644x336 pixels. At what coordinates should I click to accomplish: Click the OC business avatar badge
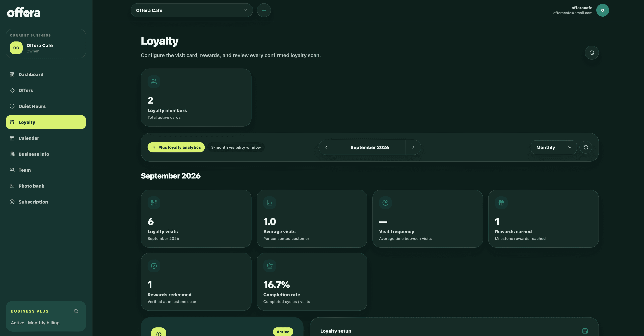click(x=16, y=48)
